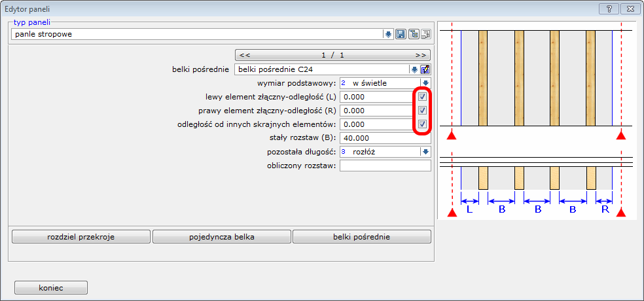The image size is (644, 301).
Task: Click the help question mark button
Action: pyautogui.click(x=609, y=9)
